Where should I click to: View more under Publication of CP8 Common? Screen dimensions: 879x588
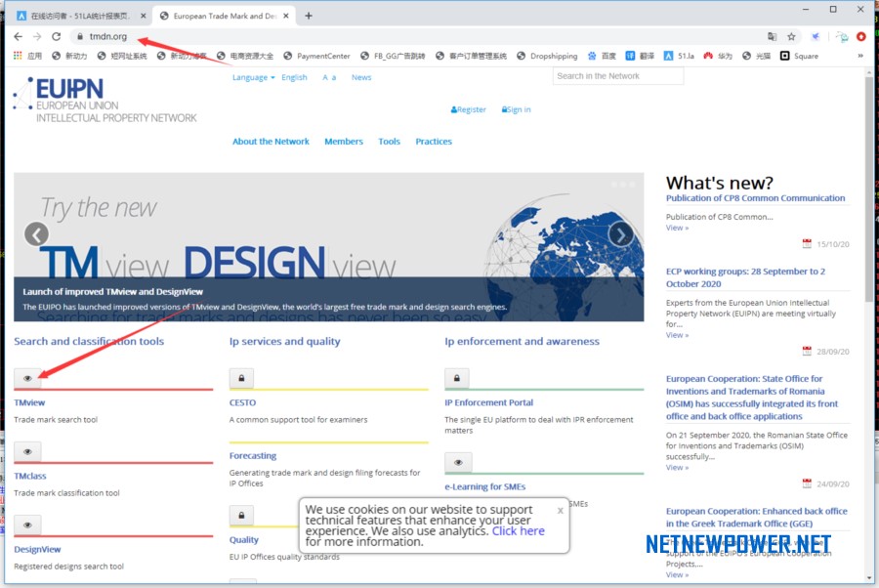[x=677, y=228]
